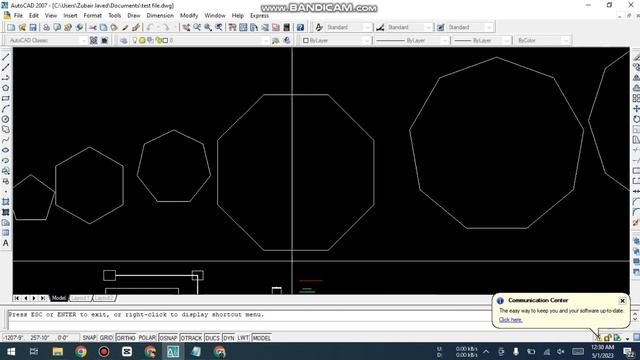Select the Table tool in Draw toolbar
The image size is (640, 360).
pyautogui.click(x=6, y=233)
